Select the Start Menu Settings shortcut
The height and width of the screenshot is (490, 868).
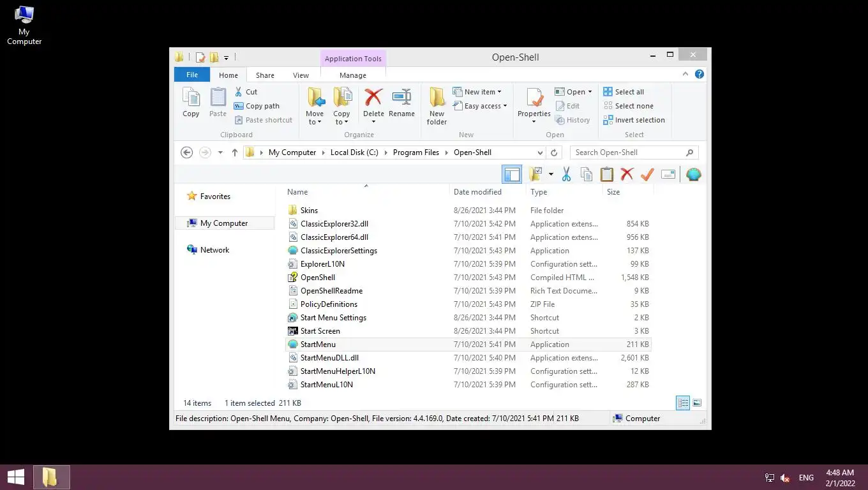327,318
